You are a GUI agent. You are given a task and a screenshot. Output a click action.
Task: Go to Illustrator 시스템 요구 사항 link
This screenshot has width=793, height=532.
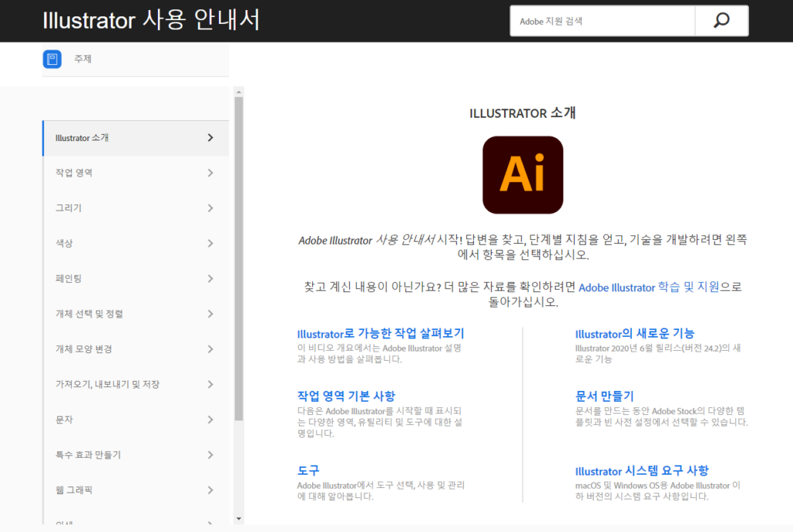(x=641, y=471)
